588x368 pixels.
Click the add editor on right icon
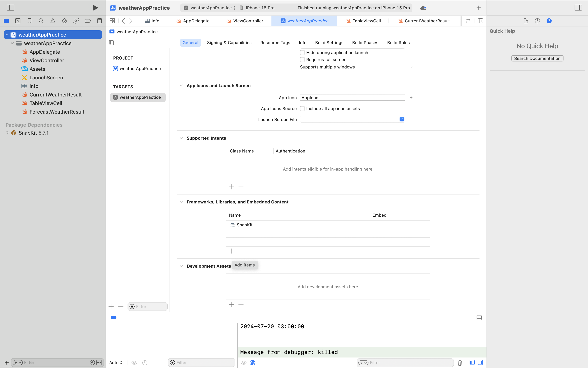click(x=480, y=21)
